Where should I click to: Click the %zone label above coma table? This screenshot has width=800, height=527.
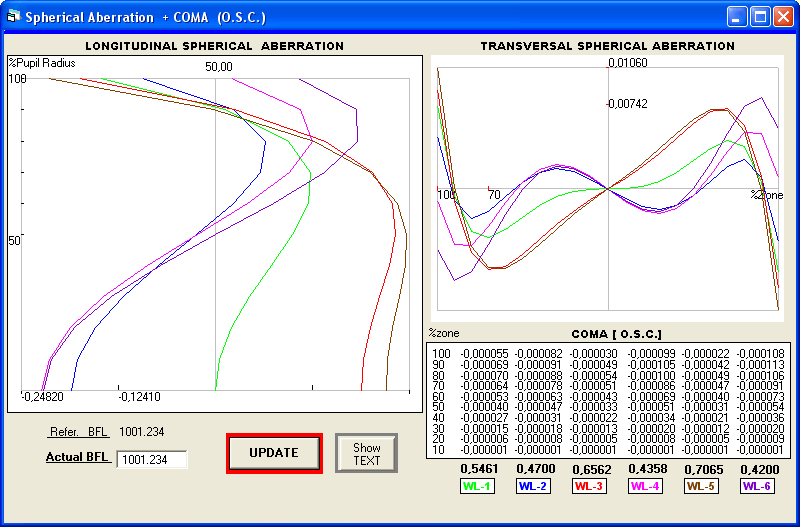[x=444, y=334]
